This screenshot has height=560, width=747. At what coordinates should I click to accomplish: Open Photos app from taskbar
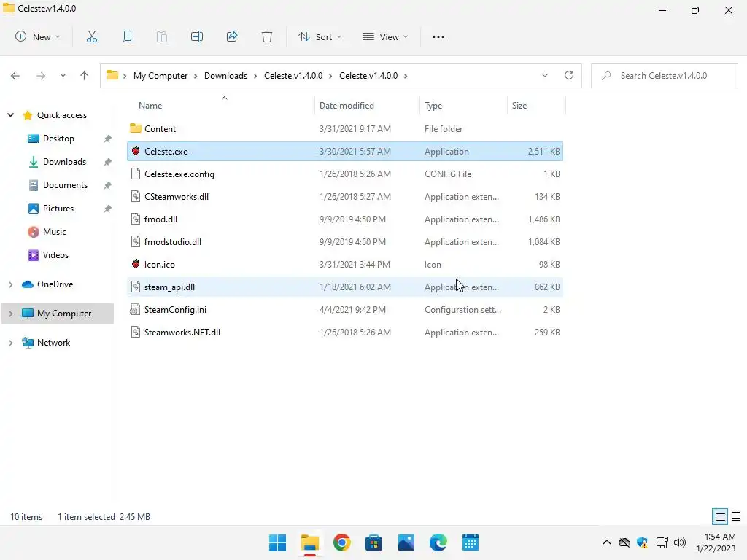click(x=406, y=542)
